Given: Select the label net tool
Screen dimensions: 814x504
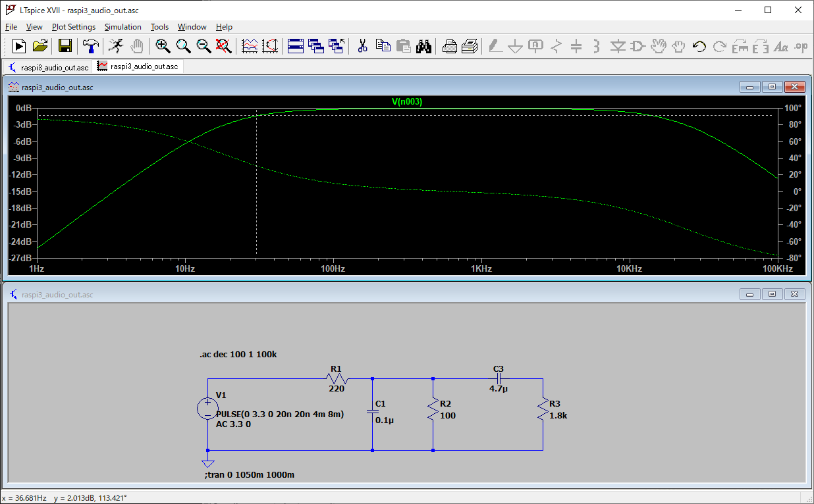Looking at the screenshot, I should click(536, 46).
